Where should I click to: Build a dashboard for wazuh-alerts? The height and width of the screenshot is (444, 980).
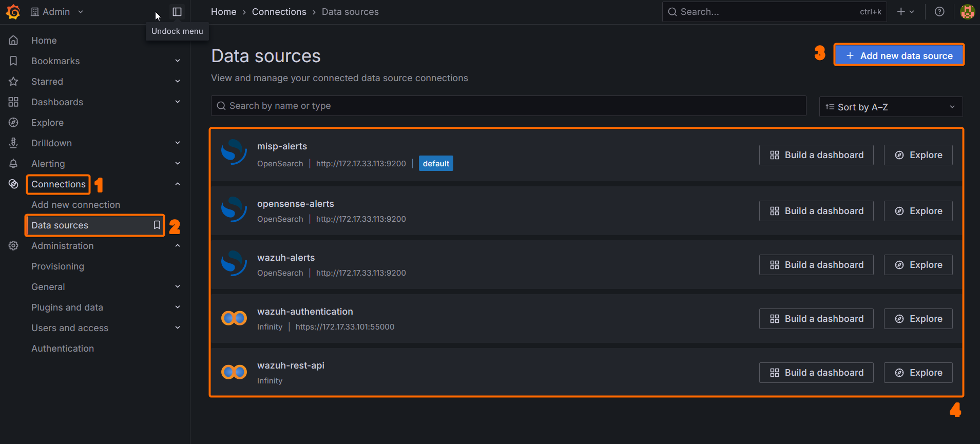tap(816, 265)
